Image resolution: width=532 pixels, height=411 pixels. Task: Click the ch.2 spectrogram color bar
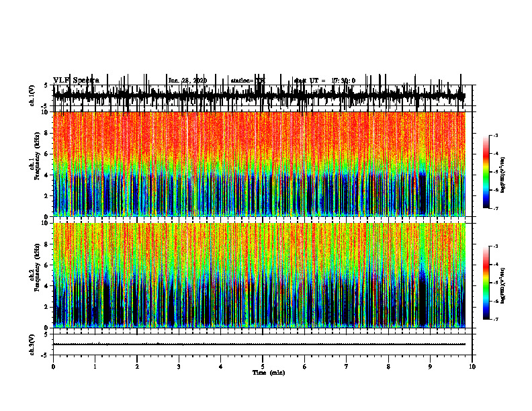coord(486,283)
